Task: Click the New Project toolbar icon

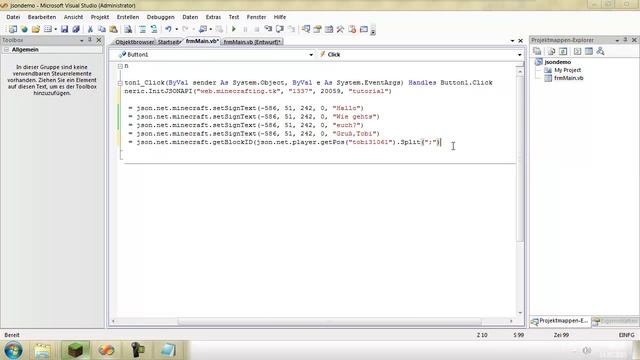Action: pos(13,29)
